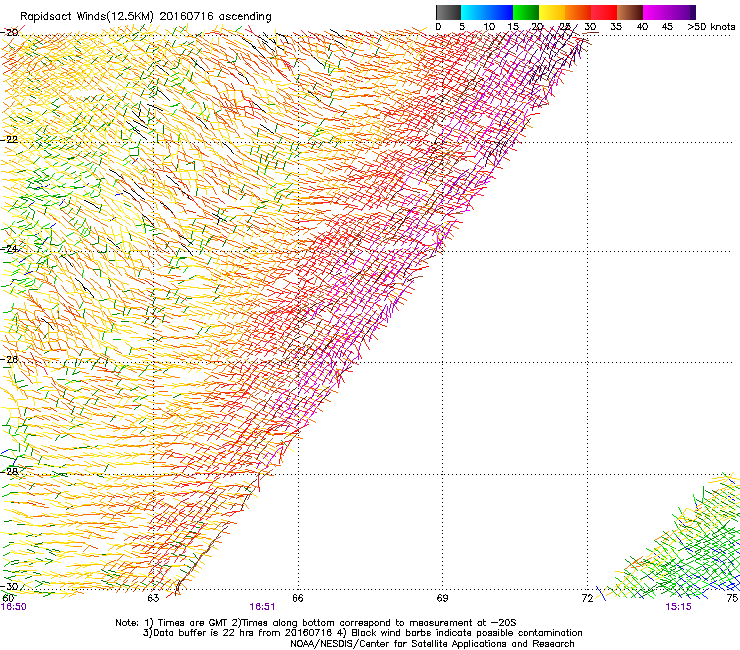Click the '-24' latitude label
The width and height of the screenshot is (740, 650).
(9, 248)
